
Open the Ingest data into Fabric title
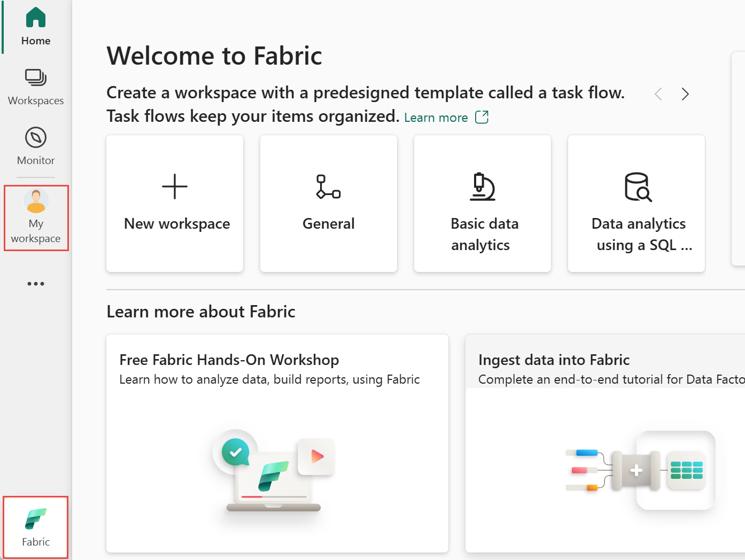click(554, 360)
